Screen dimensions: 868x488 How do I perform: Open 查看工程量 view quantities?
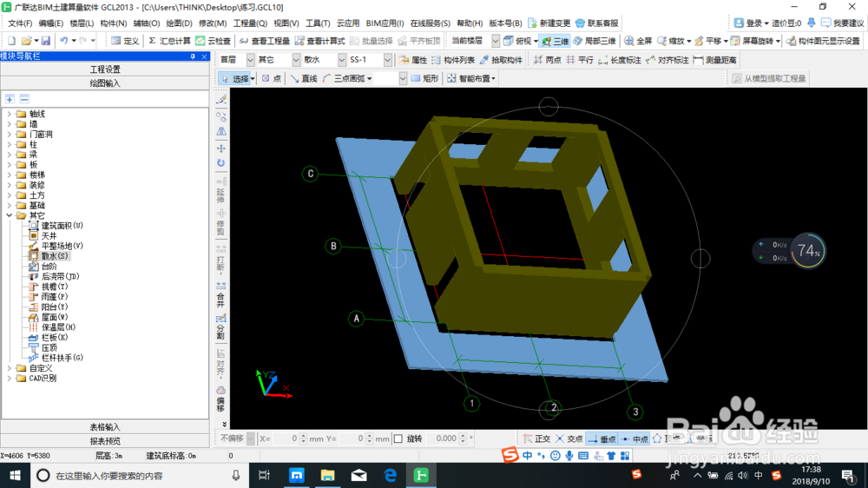(x=265, y=41)
